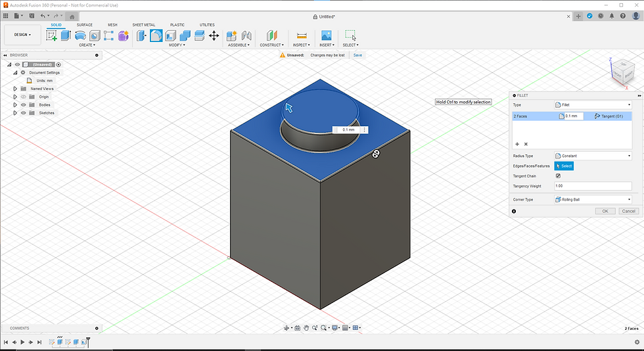
Task: Click the Redo arrow
Action: [x=56, y=16]
